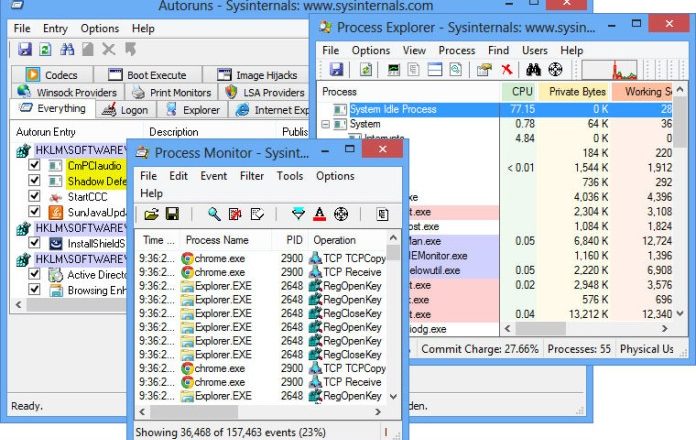Sort by the CPU column header

tap(516, 92)
